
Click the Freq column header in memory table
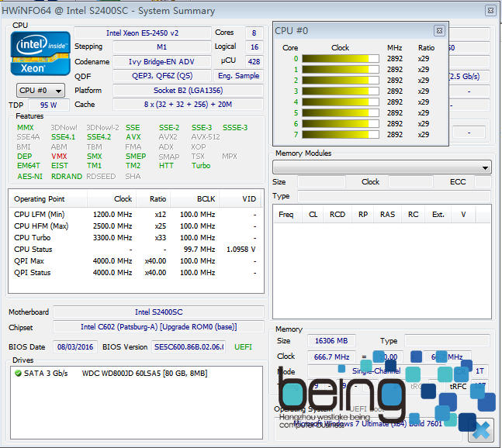[286, 215]
